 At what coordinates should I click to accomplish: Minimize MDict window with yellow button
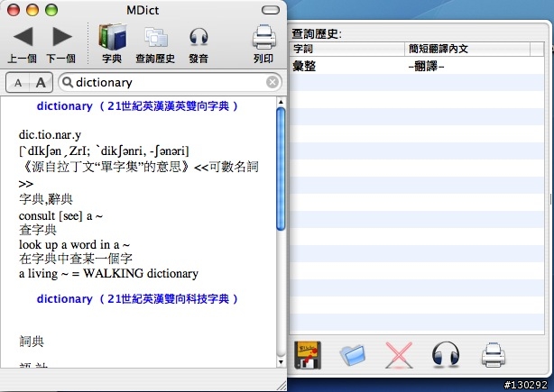(32, 10)
